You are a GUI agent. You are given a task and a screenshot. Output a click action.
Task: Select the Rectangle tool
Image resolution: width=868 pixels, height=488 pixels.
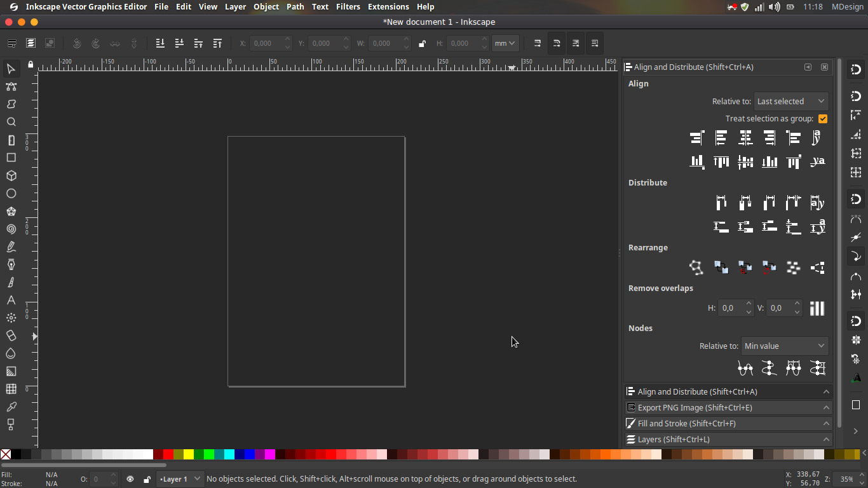point(11,158)
